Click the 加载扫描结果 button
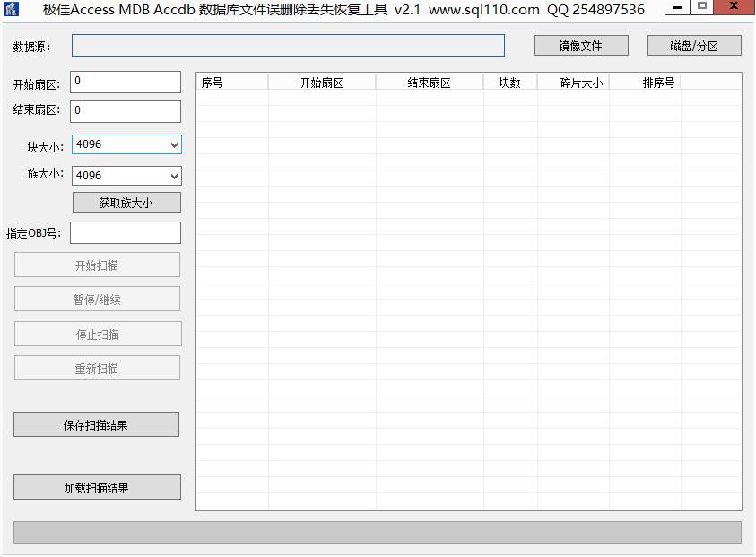756x557 pixels. (x=97, y=488)
